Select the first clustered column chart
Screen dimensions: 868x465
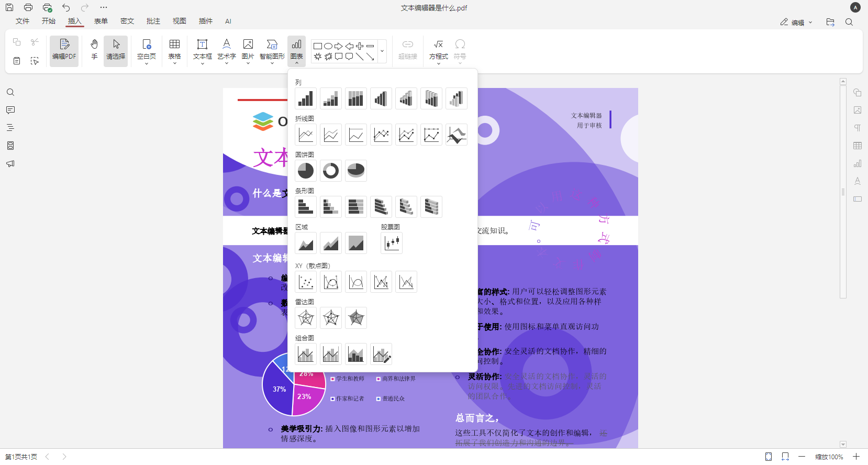(x=306, y=98)
